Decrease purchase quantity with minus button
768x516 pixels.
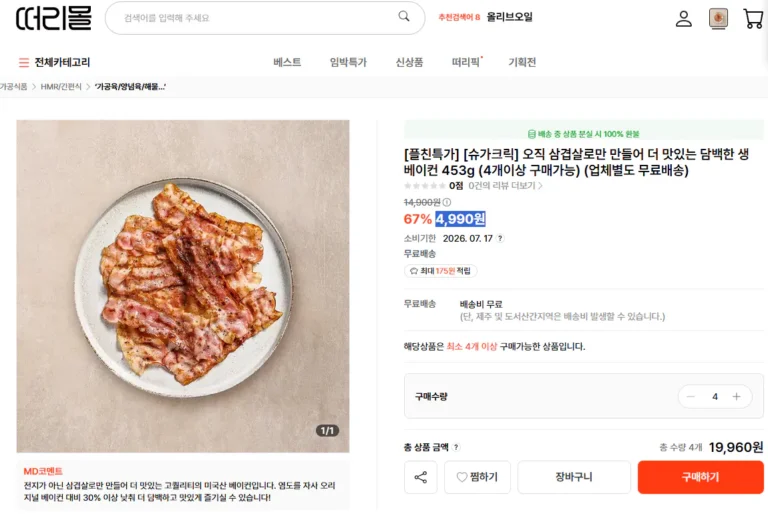tap(691, 397)
